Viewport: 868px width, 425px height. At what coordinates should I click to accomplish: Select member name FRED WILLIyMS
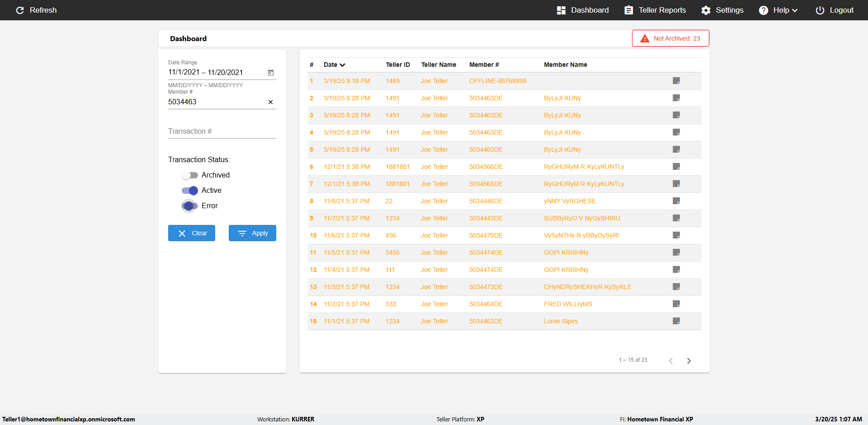(x=568, y=304)
